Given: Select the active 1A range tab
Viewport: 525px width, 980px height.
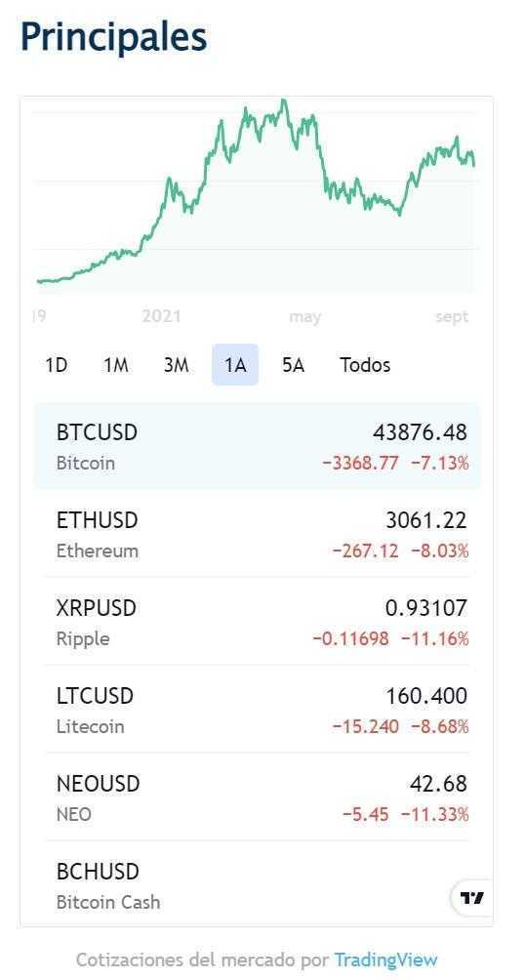Looking at the screenshot, I should click(235, 365).
